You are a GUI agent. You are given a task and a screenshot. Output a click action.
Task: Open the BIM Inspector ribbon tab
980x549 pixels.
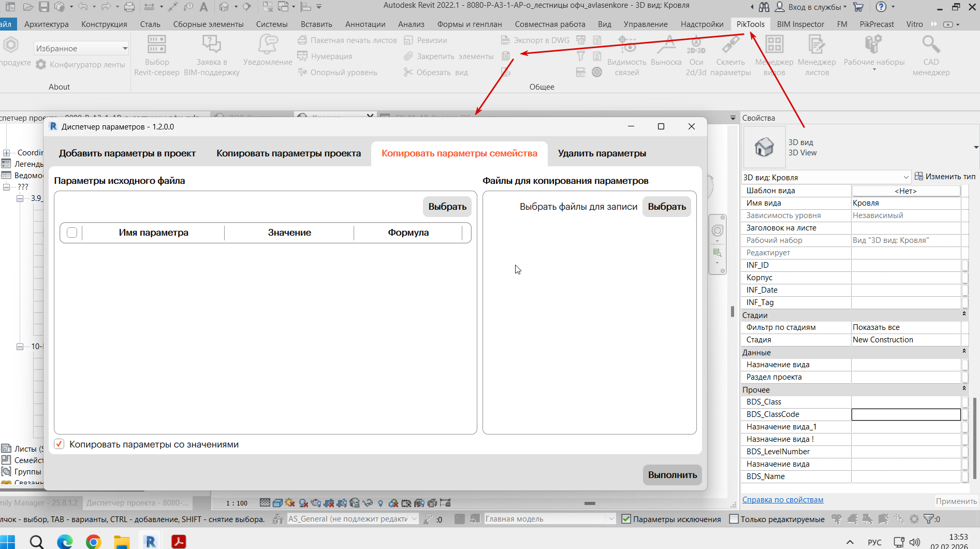click(x=800, y=24)
